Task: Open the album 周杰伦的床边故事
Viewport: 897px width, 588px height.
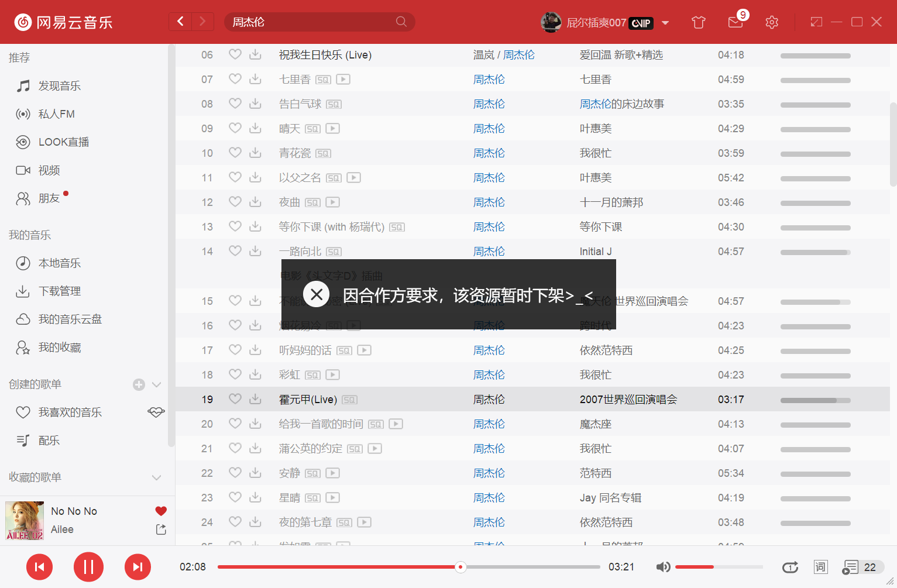Action: 622,104
